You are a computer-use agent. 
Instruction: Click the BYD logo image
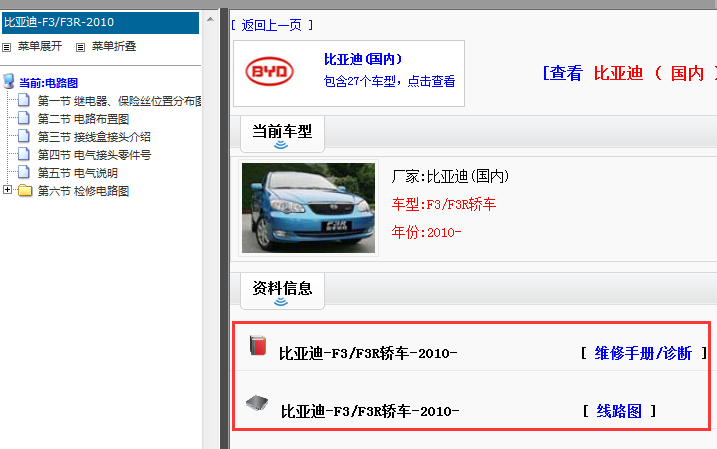(269, 71)
